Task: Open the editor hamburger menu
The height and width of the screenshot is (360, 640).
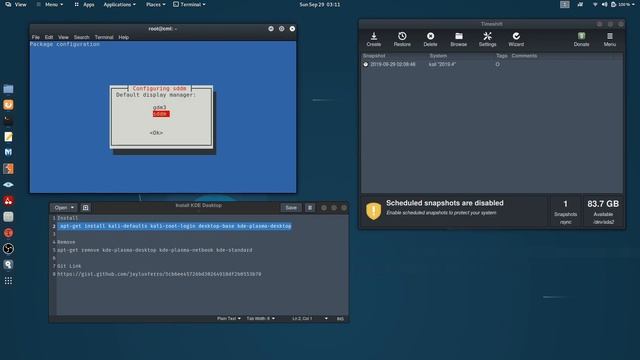Action: coord(310,208)
